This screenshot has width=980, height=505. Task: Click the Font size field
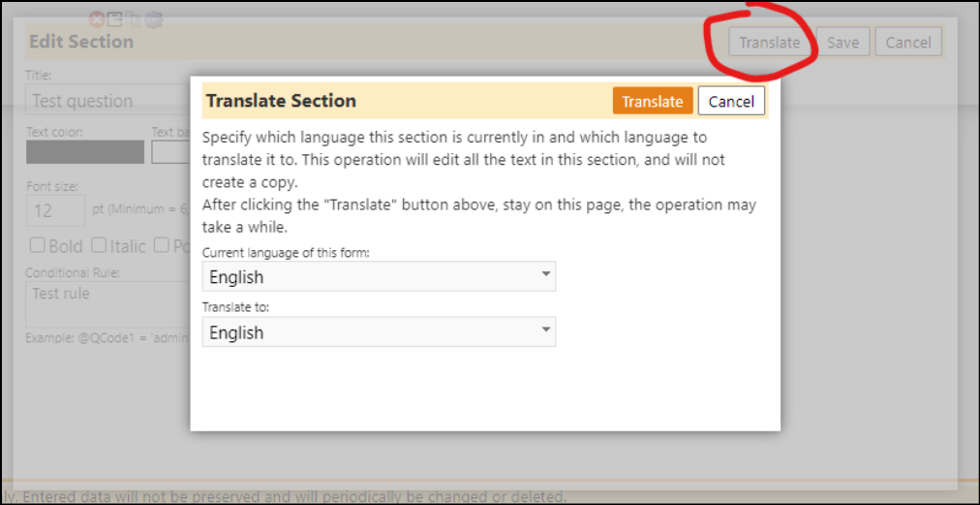pyautogui.click(x=55, y=210)
